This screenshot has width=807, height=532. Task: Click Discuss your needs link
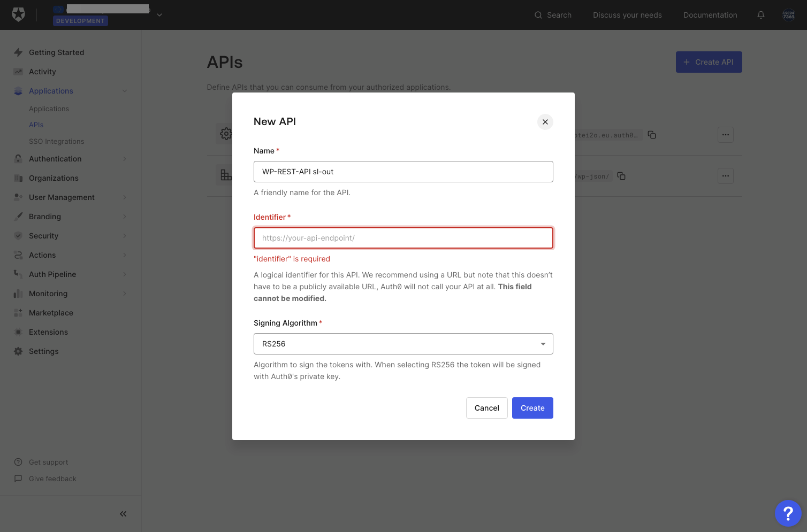(627, 15)
